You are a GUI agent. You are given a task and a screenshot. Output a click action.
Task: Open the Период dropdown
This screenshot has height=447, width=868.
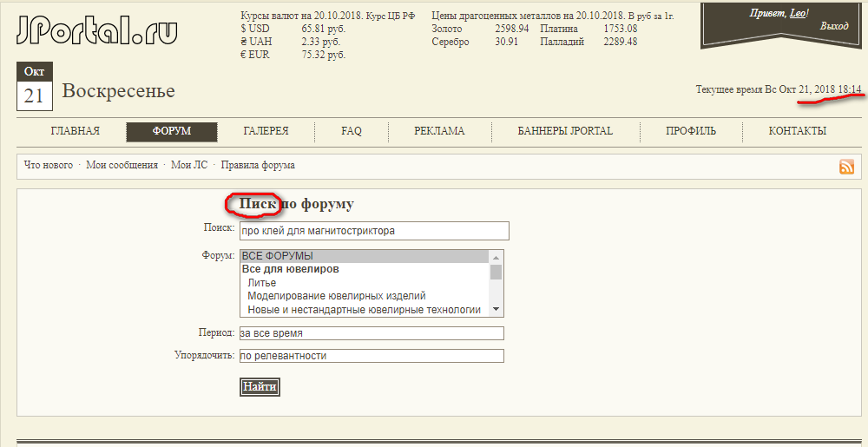372,333
